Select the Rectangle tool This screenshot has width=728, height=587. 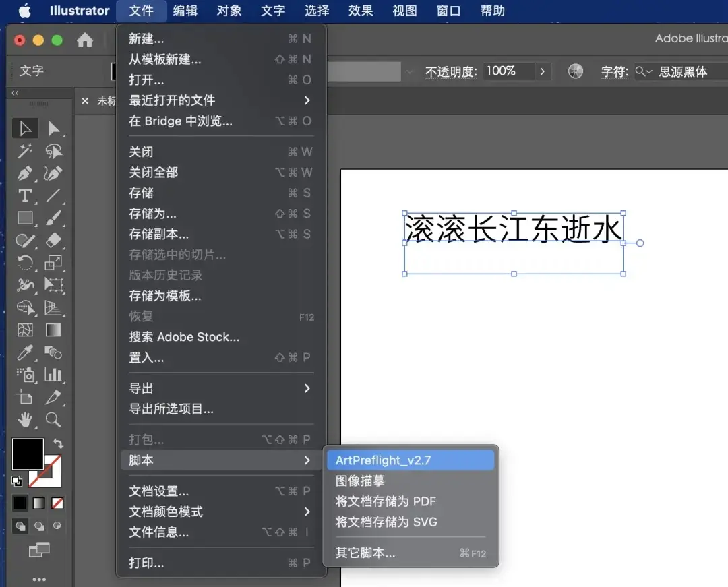(25, 218)
